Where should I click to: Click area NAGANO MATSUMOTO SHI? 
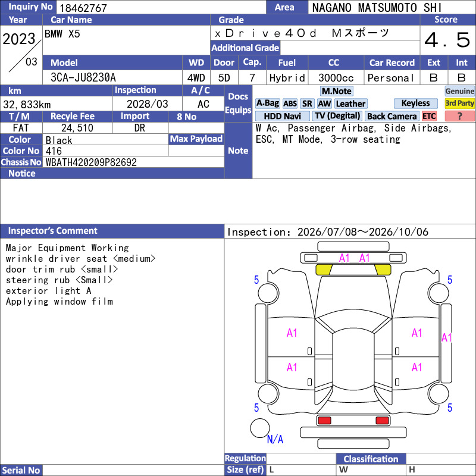(x=377, y=8)
